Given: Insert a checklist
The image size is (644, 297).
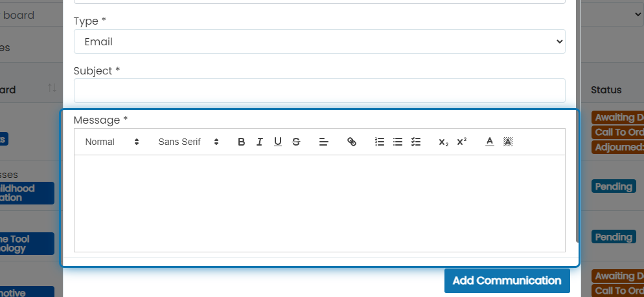Looking at the screenshot, I should coord(416,142).
